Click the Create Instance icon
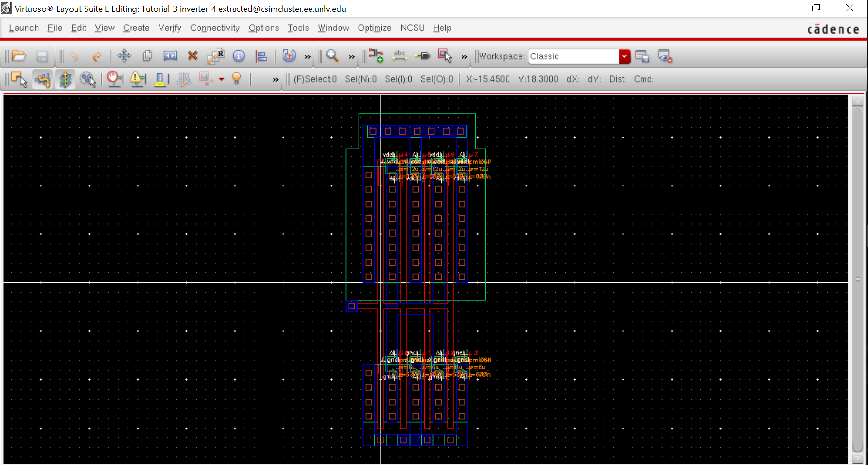Screen dimensions: 868x465 [376, 56]
